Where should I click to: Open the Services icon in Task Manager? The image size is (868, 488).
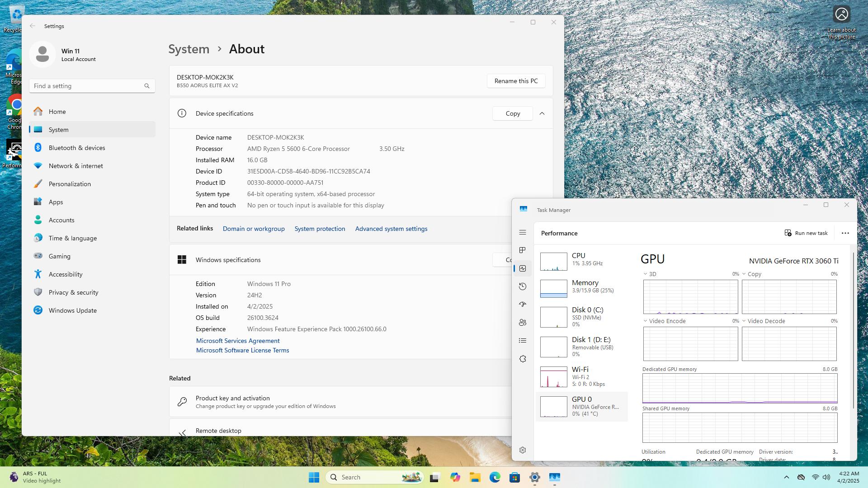523,359
